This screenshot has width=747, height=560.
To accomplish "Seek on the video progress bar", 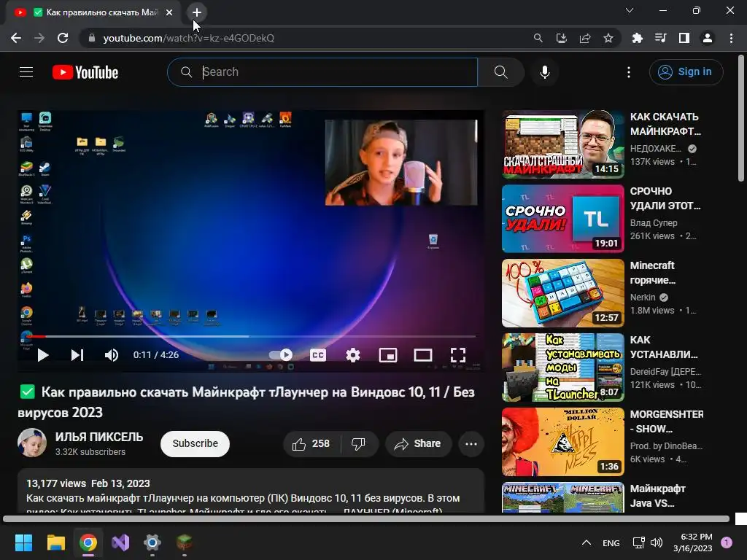I will click(x=251, y=336).
